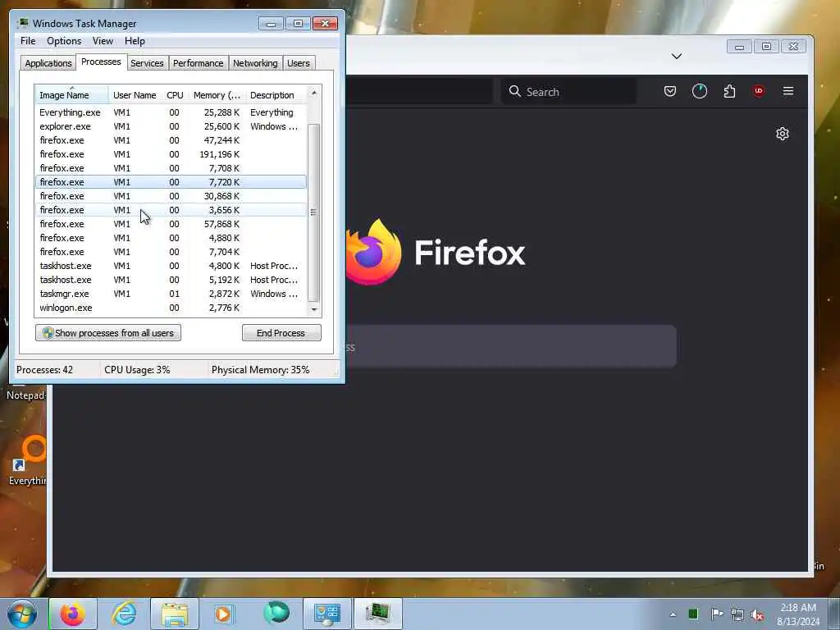Click the uBlock Origin toolbar icon

[759, 91]
